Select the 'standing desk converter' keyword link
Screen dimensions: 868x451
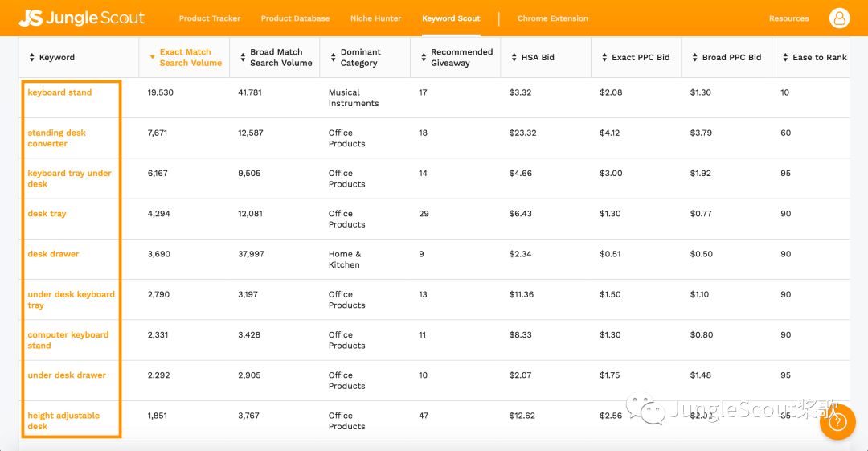56,138
